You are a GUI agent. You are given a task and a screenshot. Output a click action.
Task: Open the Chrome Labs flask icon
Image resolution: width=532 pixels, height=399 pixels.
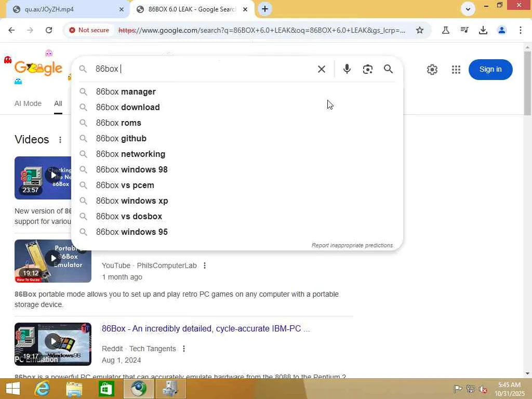pyautogui.click(x=445, y=30)
